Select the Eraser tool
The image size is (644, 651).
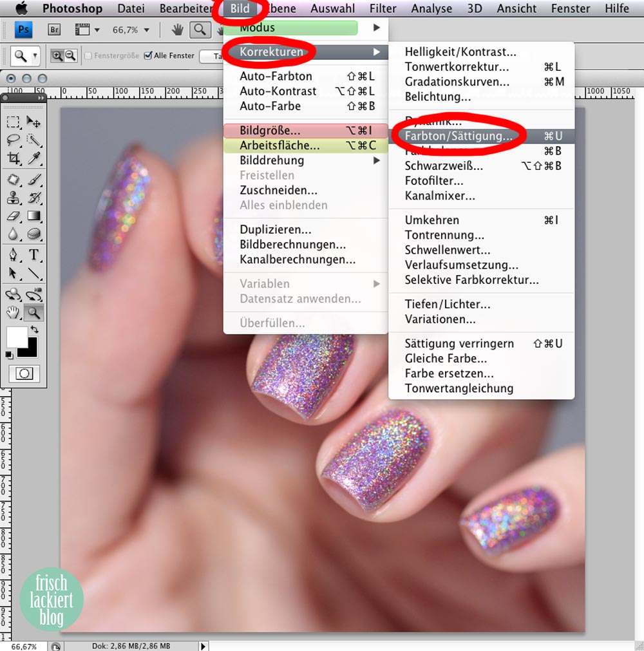click(x=14, y=216)
